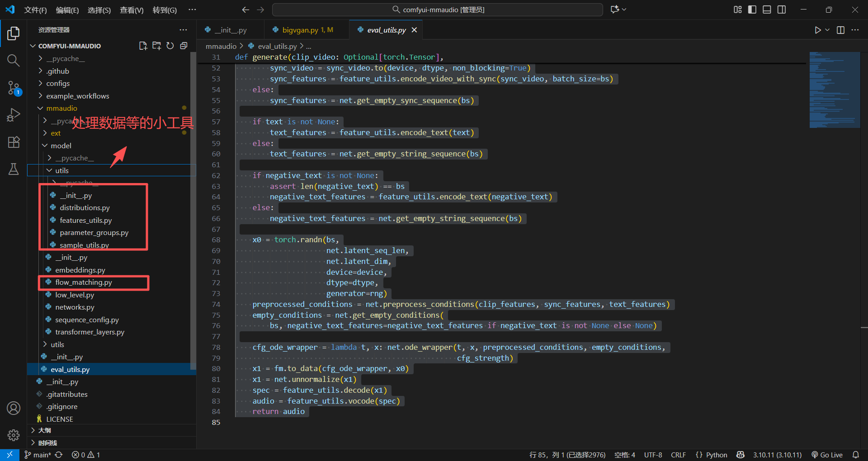Expand the .github folder
The width and height of the screenshot is (868, 461).
(x=57, y=71)
